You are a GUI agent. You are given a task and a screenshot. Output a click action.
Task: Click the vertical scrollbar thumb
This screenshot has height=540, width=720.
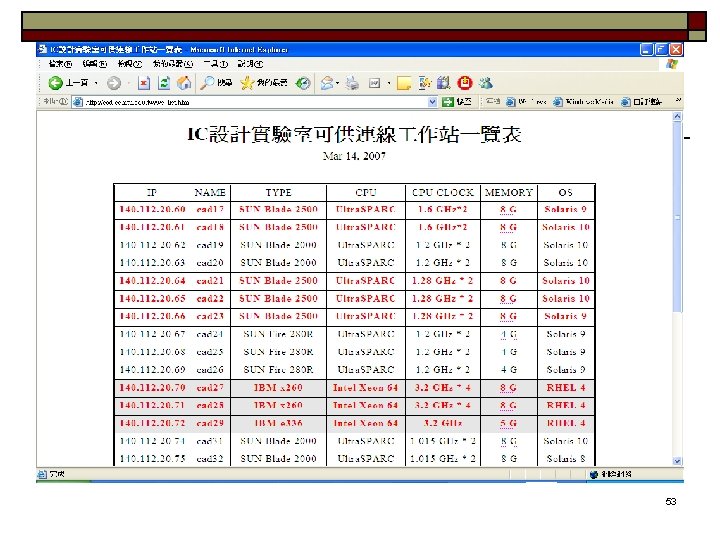coord(677,217)
